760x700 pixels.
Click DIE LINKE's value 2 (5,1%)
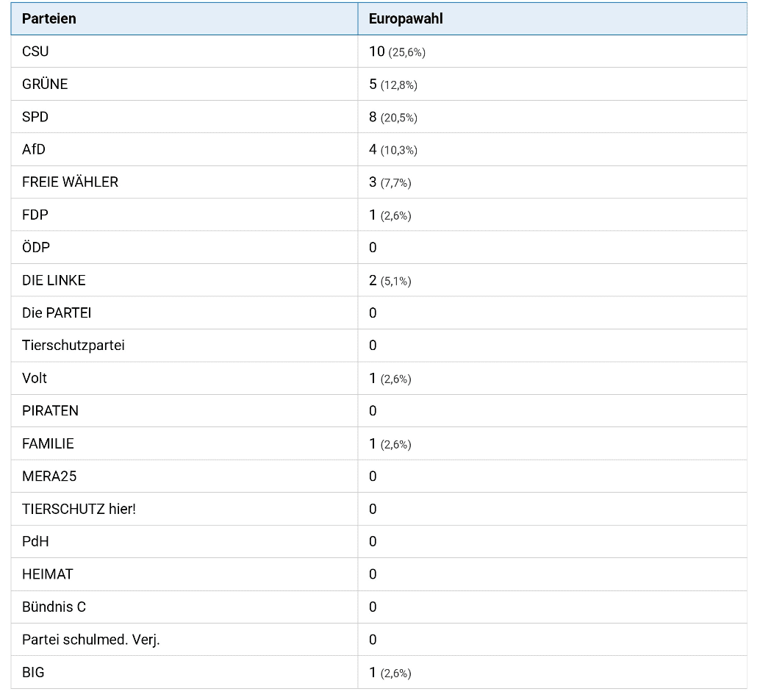pos(390,280)
